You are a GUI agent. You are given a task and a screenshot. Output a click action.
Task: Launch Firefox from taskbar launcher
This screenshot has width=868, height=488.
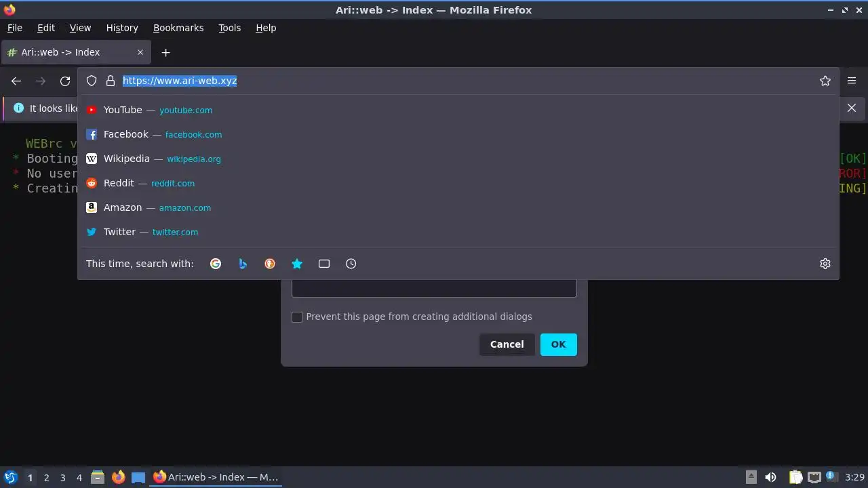tap(118, 477)
